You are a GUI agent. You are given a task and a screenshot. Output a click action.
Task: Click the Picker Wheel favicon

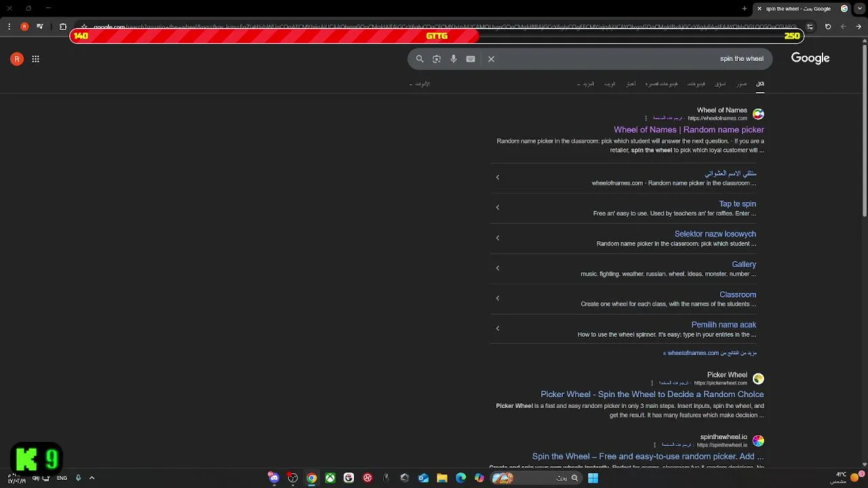tap(758, 378)
